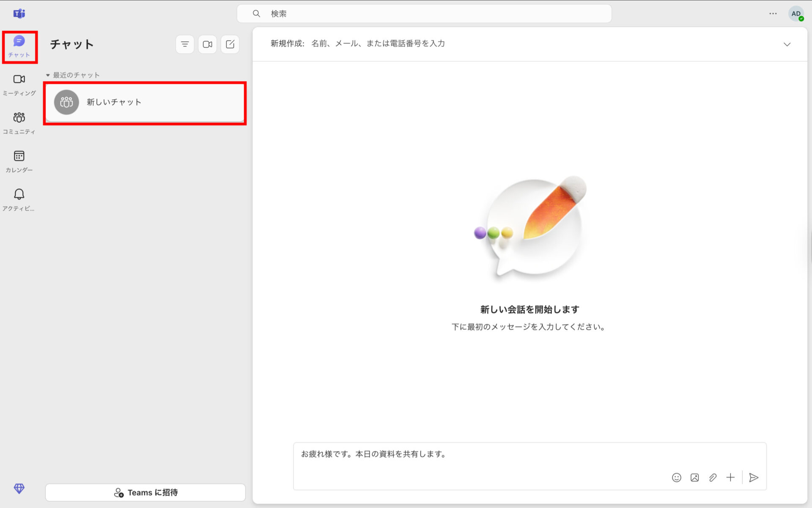Open the 新規作成 recipient dropdown chevron
The height and width of the screenshot is (508, 812).
[787, 44]
